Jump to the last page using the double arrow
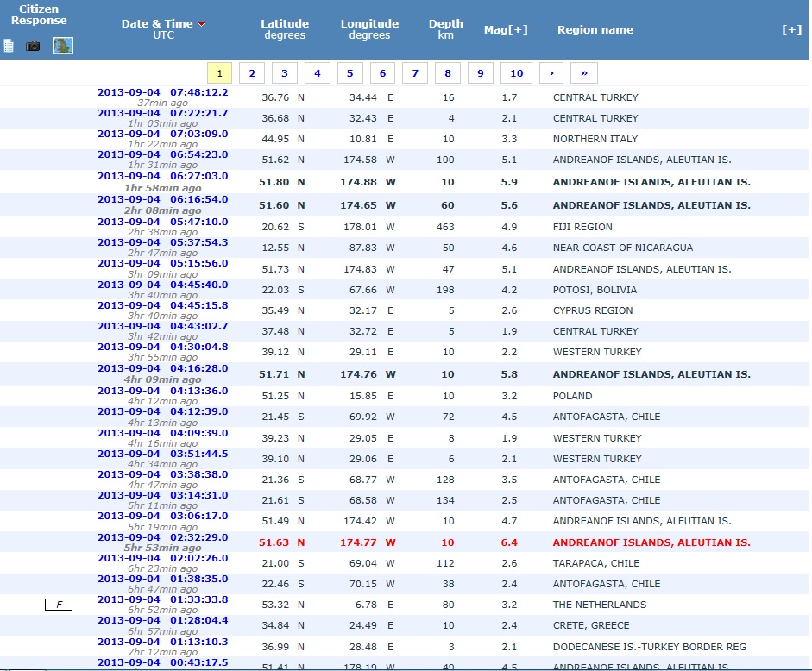812x671 pixels. click(x=584, y=73)
